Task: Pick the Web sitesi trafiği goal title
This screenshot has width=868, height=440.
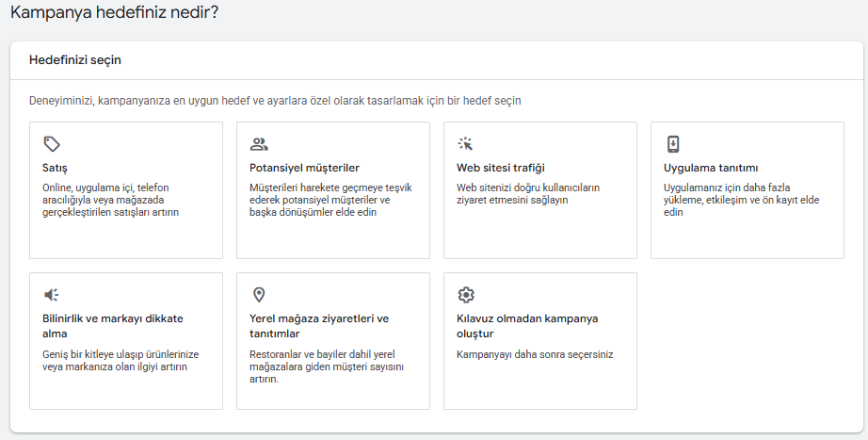Action: [501, 168]
